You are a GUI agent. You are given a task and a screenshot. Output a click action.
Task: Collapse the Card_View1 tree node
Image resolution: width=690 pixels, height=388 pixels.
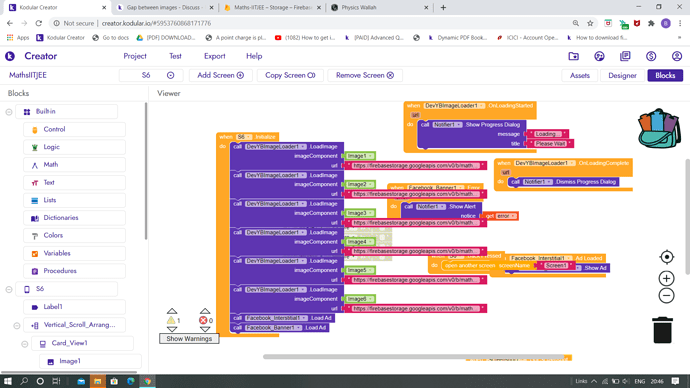click(x=25, y=344)
